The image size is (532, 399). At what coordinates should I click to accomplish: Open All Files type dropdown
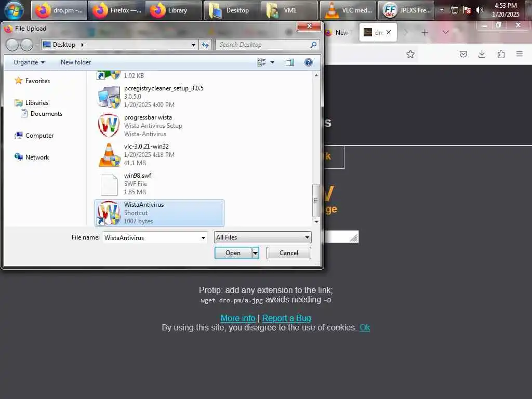[x=262, y=237]
